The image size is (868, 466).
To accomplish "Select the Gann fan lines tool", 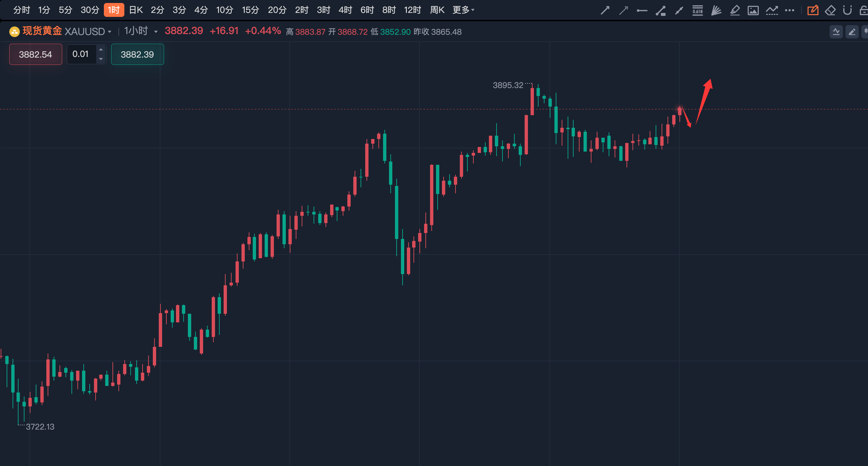I will [x=716, y=11].
